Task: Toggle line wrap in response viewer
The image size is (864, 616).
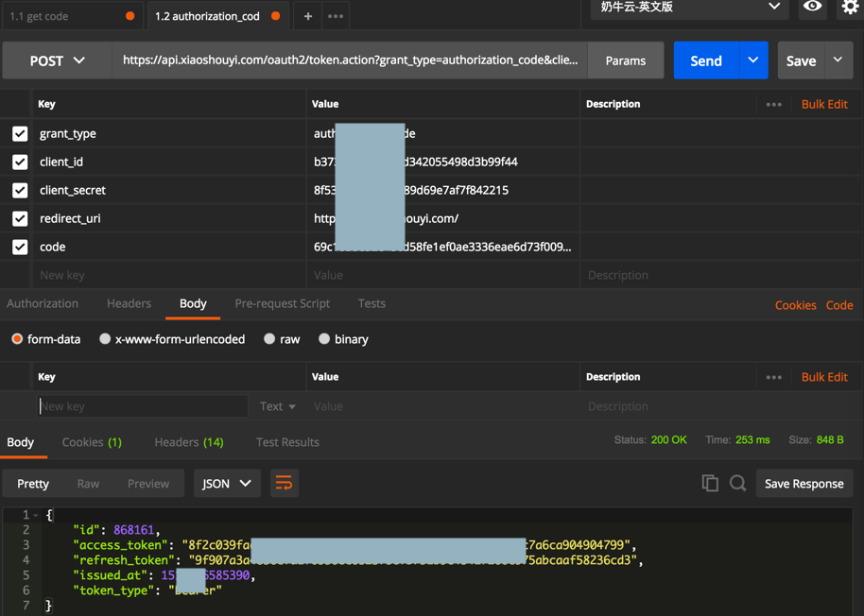Action: pyautogui.click(x=284, y=483)
